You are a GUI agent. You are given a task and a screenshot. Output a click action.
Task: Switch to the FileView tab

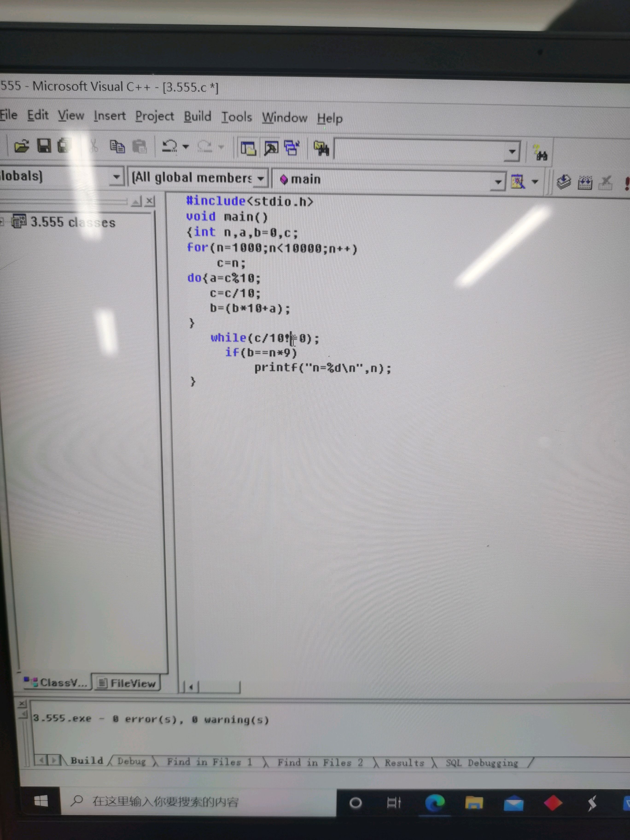pos(127,684)
